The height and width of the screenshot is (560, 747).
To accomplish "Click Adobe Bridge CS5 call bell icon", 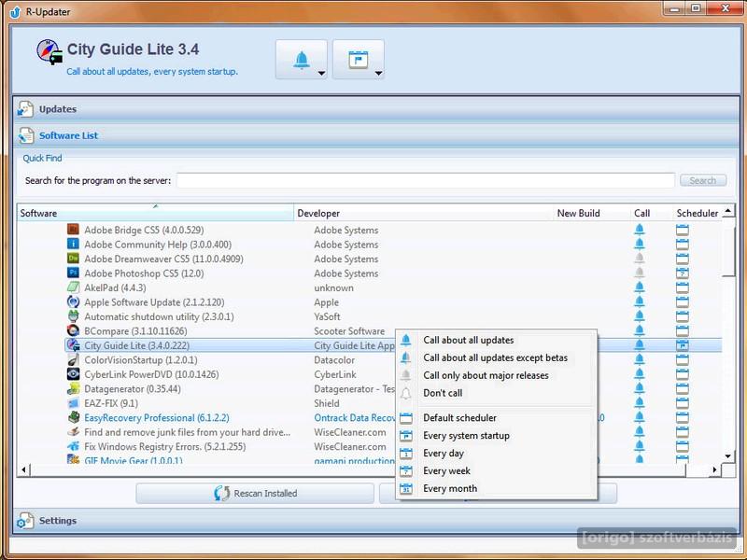I will pyautogui.click(x=640, y=230).
